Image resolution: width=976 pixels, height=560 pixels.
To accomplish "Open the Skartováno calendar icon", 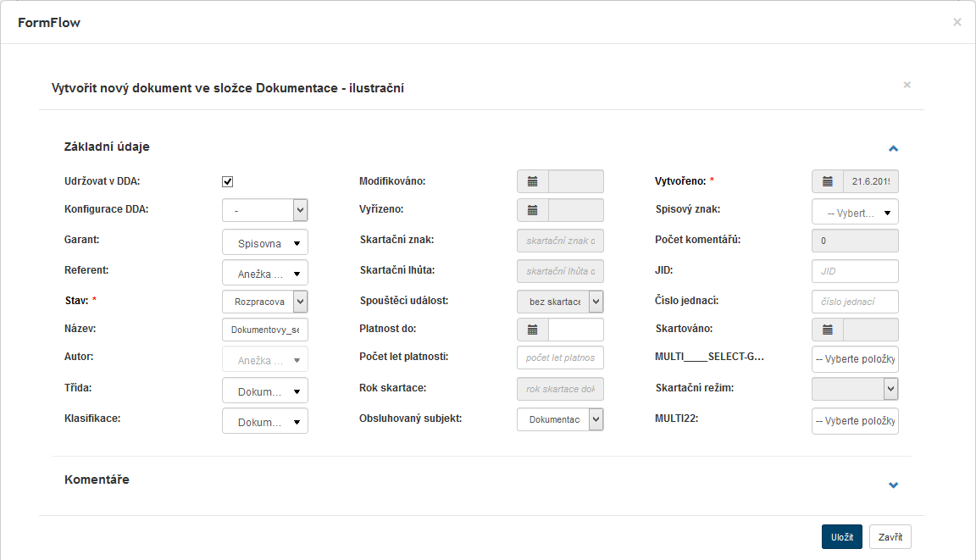I will tap(828, 330).
